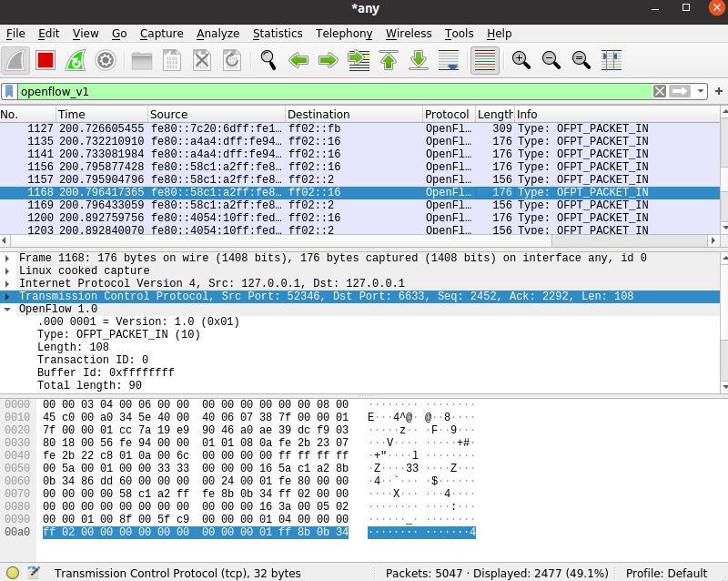Expand Internet Protocol Version 4 section
728x581 pixels.
click(x=7, y=283)
